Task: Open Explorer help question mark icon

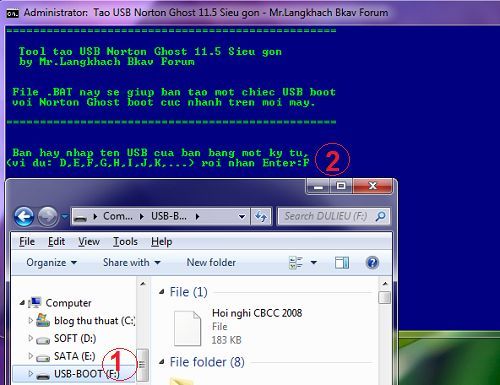Action: coord(372,263)
